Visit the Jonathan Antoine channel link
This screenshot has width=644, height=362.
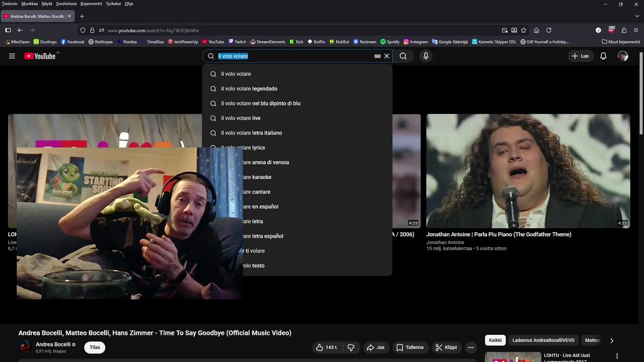[x=445, y=242]
